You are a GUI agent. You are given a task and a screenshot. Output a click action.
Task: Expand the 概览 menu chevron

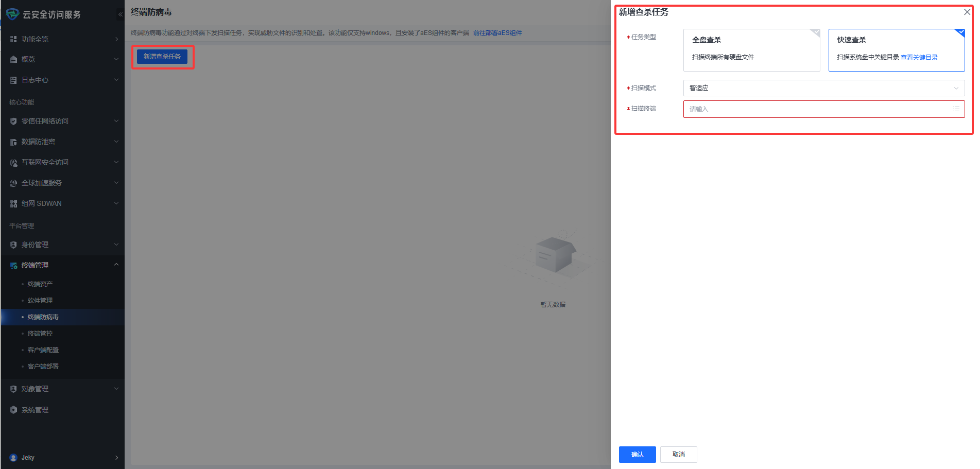pos(116,59)
